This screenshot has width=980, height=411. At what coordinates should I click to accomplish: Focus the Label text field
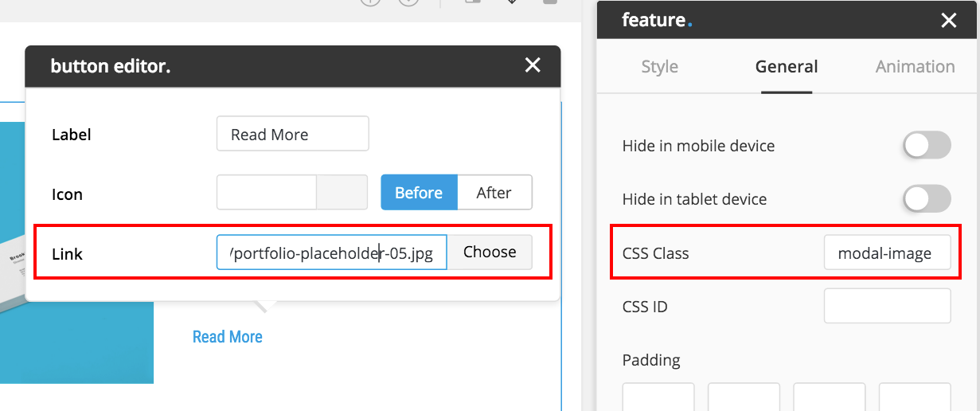point(292,134)
